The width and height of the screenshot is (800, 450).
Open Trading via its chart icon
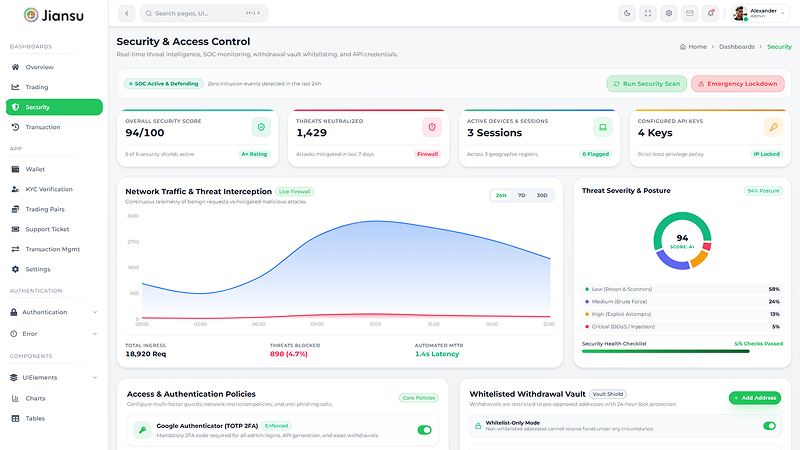pos(15,87)
